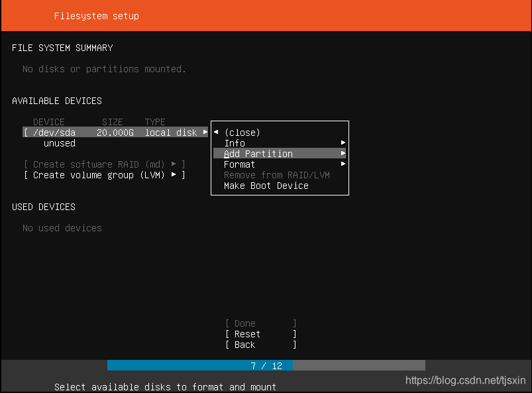Click the arrow next to Add Partition
Screen dimensions: 532x393
click(343, 153)
